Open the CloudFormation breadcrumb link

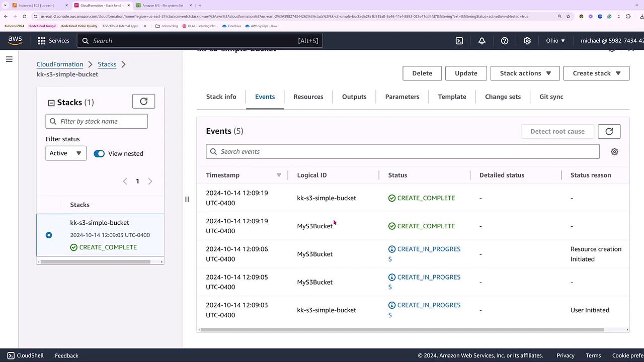[x=60, y=64]
